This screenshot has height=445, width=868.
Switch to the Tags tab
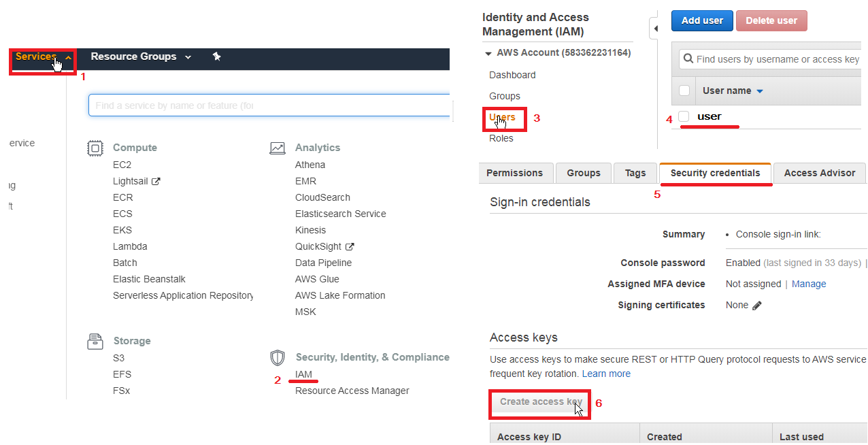click(635, 173)
